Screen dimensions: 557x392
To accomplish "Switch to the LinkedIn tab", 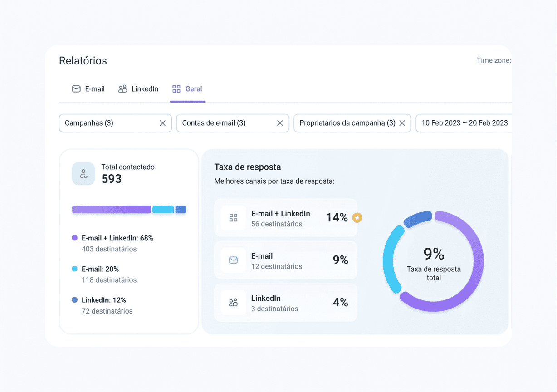I will tap(138, 89).
